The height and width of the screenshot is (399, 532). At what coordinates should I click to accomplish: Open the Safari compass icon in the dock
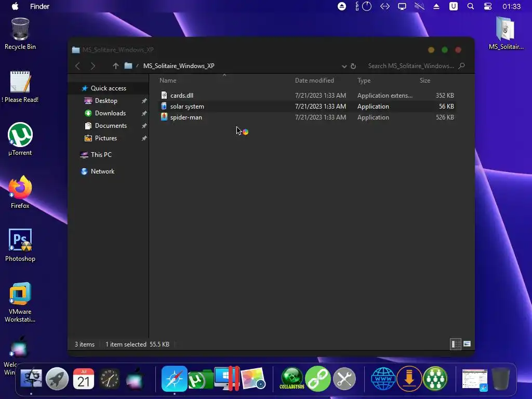(175, 379)
